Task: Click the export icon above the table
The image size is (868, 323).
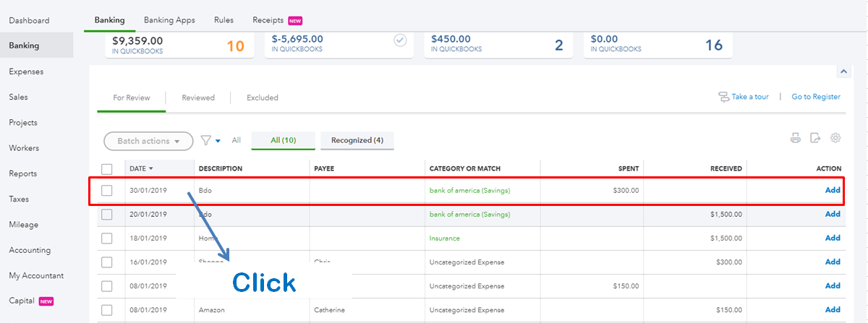Action: [x=815, y=138]
